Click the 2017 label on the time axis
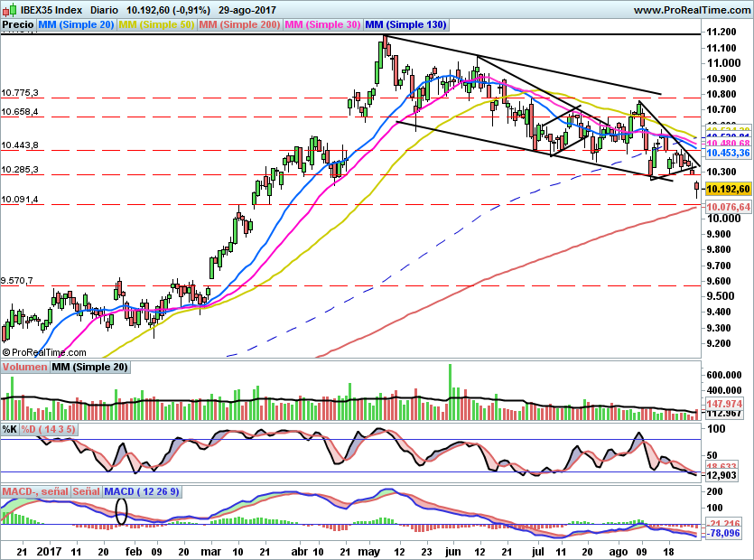The height and width of the screenshot is (560, 754). [x=50, y=551]
